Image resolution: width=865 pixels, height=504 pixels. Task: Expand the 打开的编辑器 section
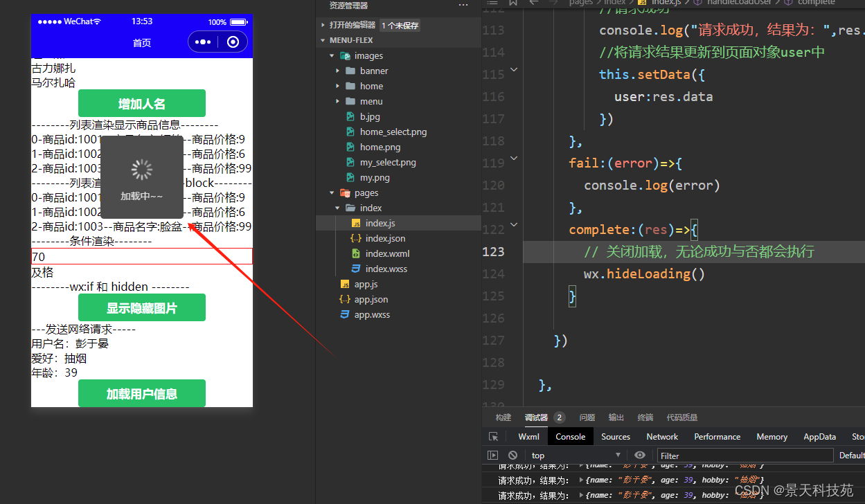[323, 25]
